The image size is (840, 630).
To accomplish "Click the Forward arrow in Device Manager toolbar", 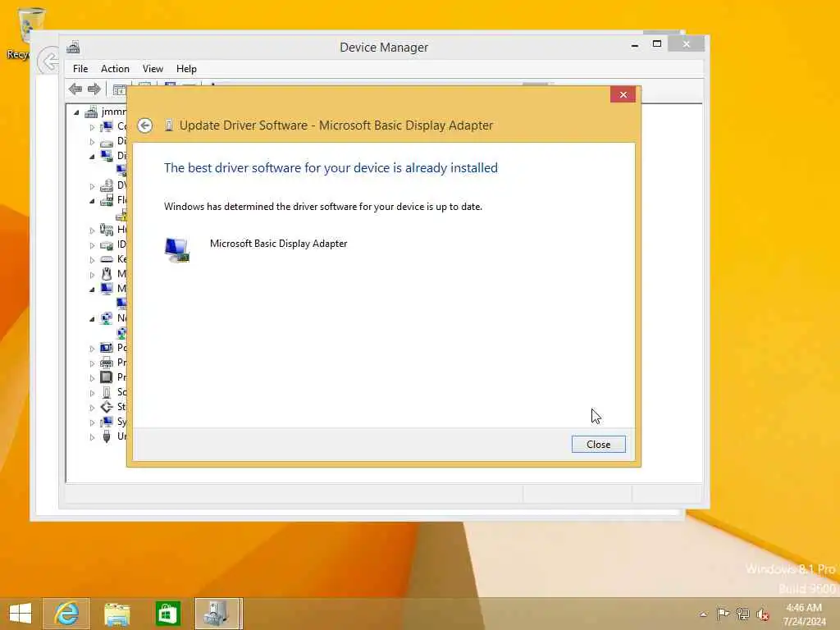I will click(x=94, y=89).
